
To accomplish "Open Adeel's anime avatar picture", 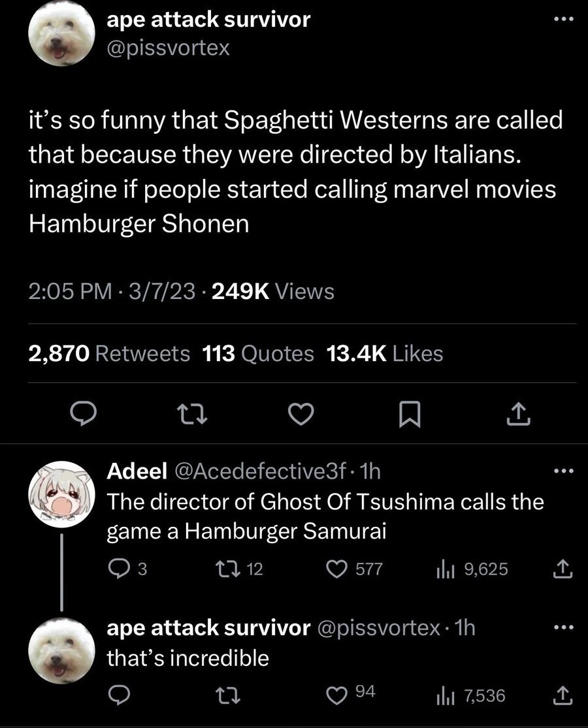I will pyautogui.click(x=61, y=494).
